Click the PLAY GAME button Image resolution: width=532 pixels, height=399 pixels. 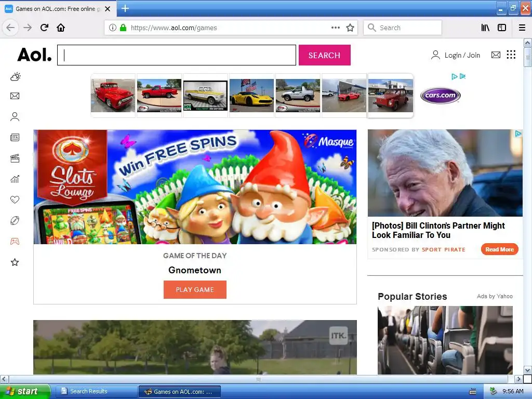(x=195, y=289)
